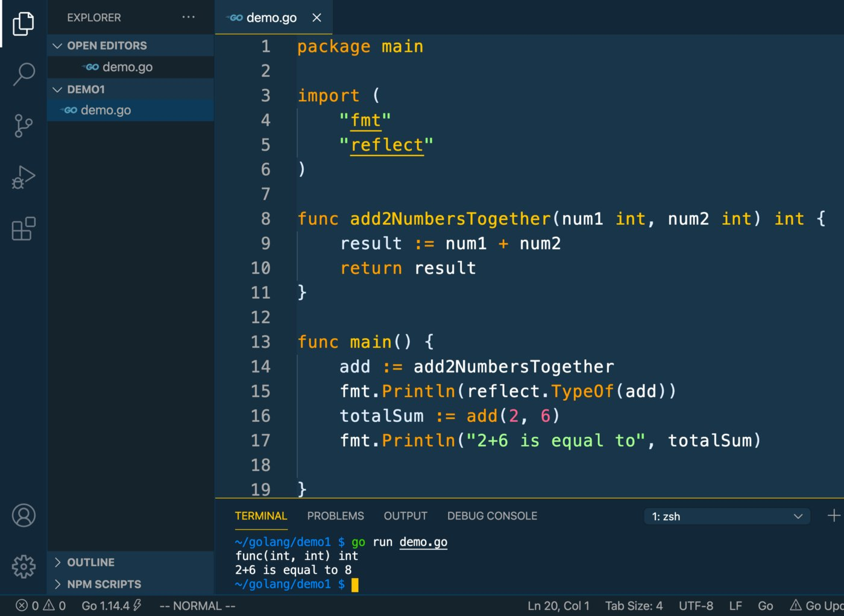Close the demo.go editor tab
The width and height of the screenshot is (844, 616).
pyautogui.click(x=316, y=18)
